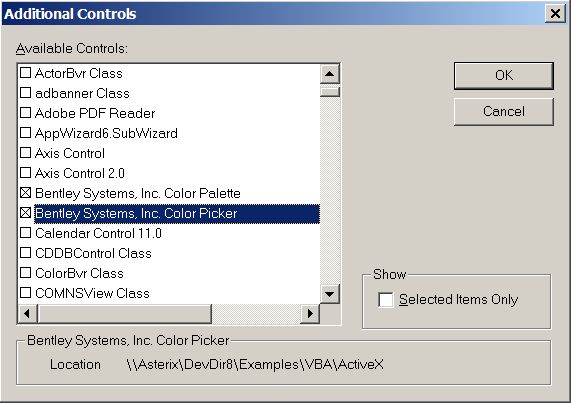Check the adbanner Class checkbox
571x403 pixels.
pyautogui.click(x=25, y=93)
